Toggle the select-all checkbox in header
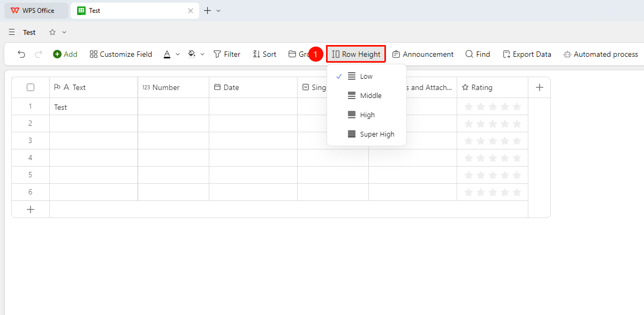 coord(31,87)
